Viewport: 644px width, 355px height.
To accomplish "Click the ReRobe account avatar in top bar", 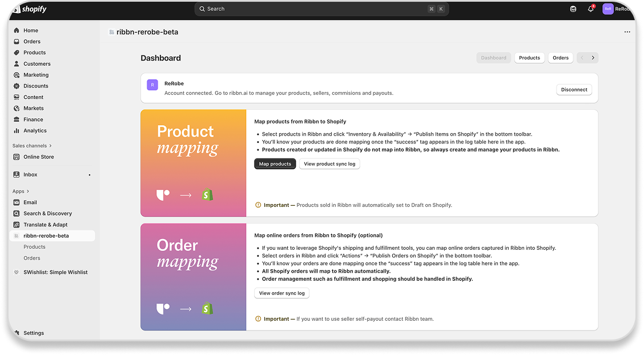I will 608,9.
